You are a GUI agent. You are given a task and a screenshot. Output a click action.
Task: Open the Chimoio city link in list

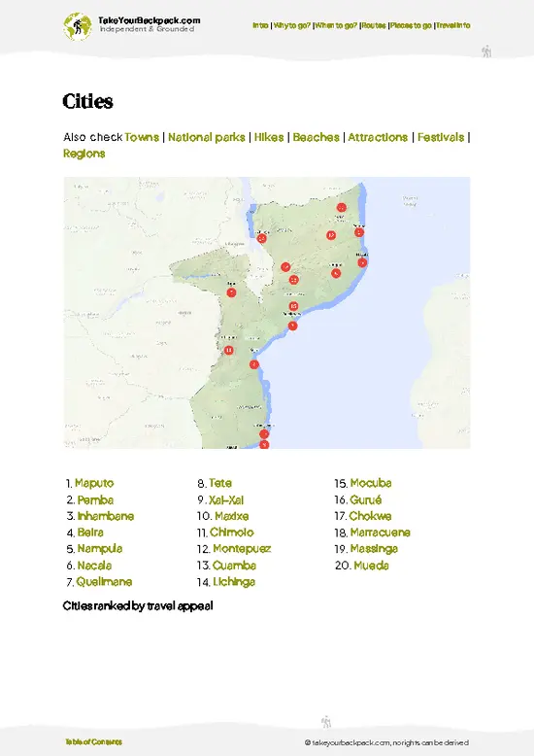coord(232,533)
